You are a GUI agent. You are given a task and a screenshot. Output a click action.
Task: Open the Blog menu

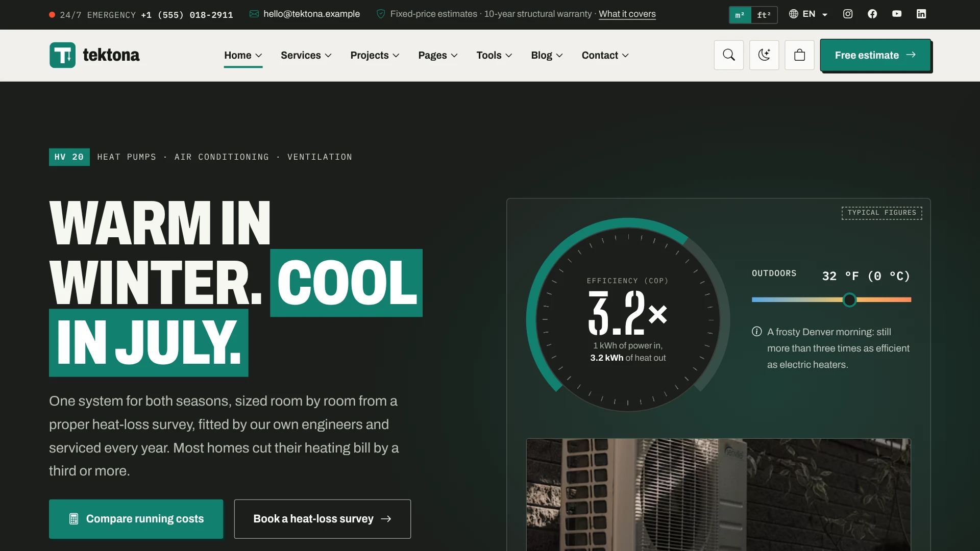click(547, 55)
